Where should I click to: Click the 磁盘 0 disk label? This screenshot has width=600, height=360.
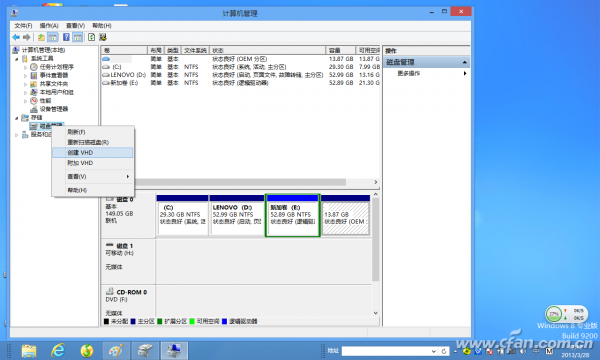pos(125,200)
